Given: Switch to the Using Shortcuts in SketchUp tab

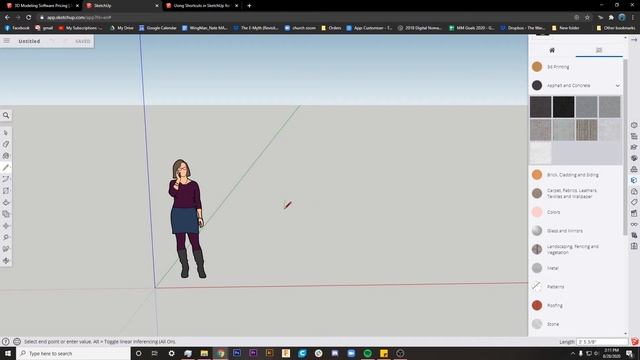Looking at the screenshot, I should 203,6.
